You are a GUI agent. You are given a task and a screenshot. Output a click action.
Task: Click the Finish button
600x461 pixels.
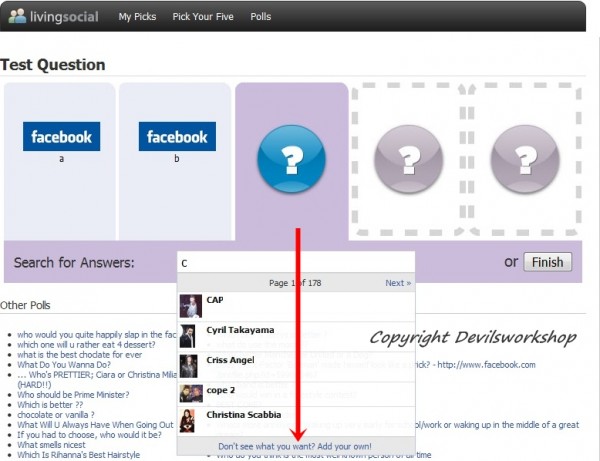point(548,262)
